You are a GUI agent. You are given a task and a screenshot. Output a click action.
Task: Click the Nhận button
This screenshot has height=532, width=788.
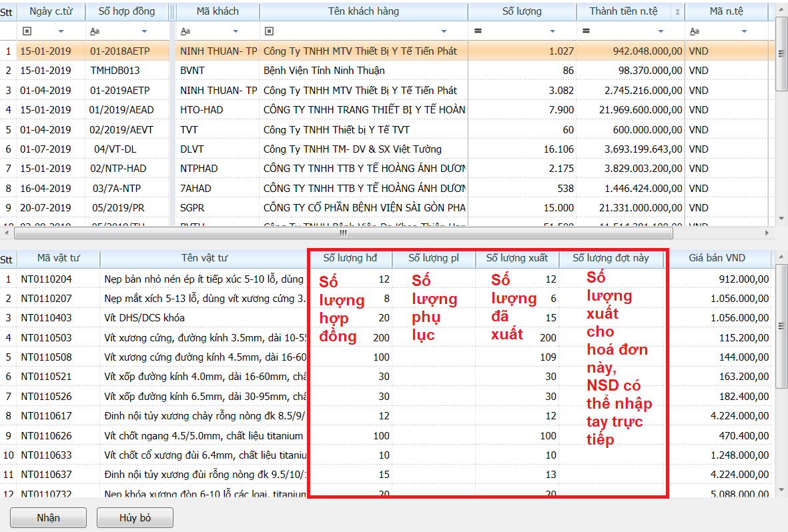48,518
